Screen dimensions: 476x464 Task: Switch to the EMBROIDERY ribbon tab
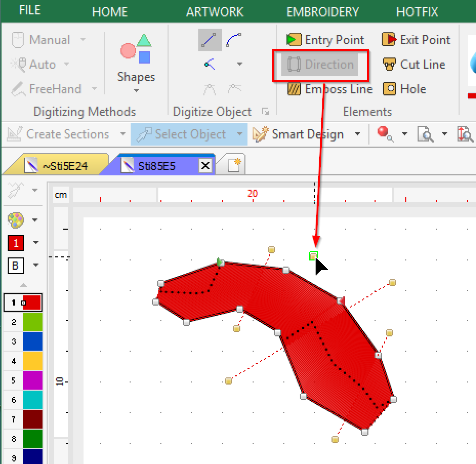coord(323,12)
